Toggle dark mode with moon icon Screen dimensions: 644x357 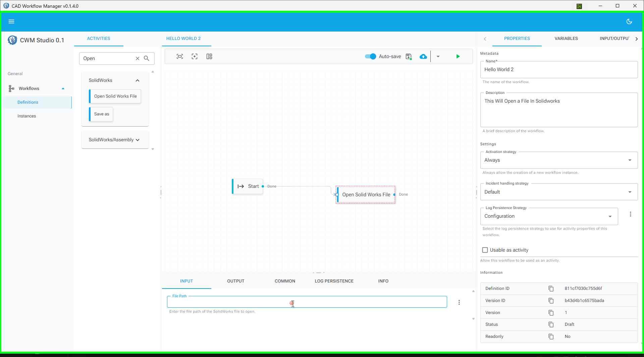pos(629,21)
